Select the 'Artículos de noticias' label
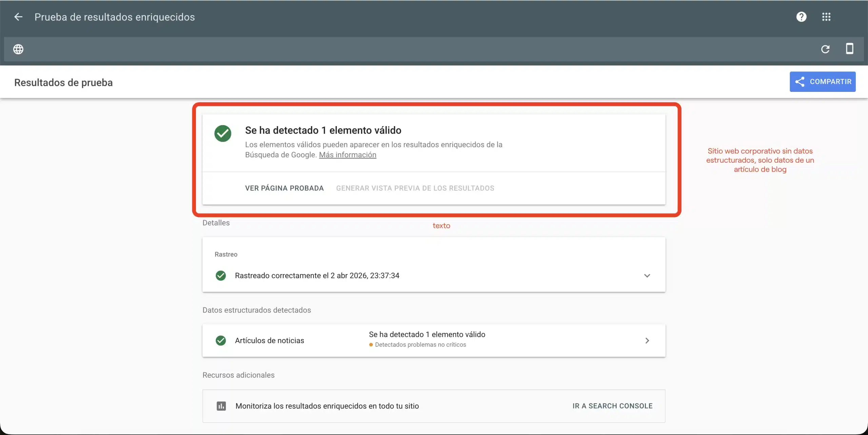The height and width of the screenshot is (435, 868). point(270,340)
